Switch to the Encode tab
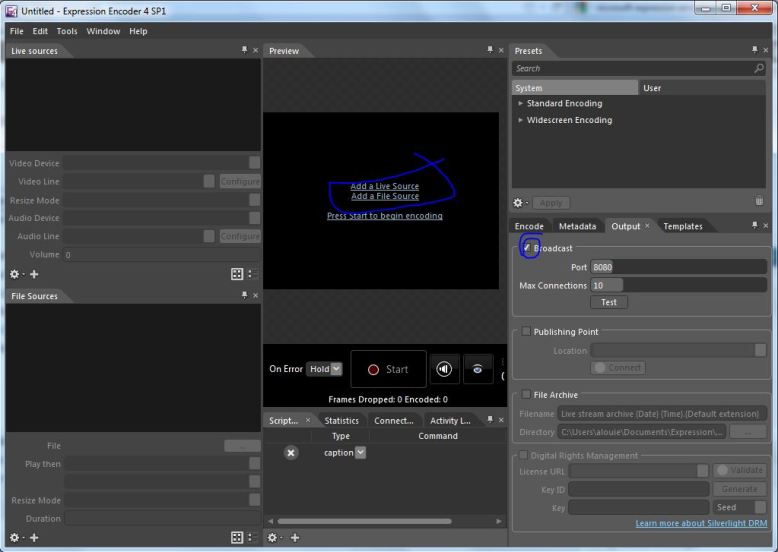The height and width of the screenshot is (552, 778). point(529,226)
